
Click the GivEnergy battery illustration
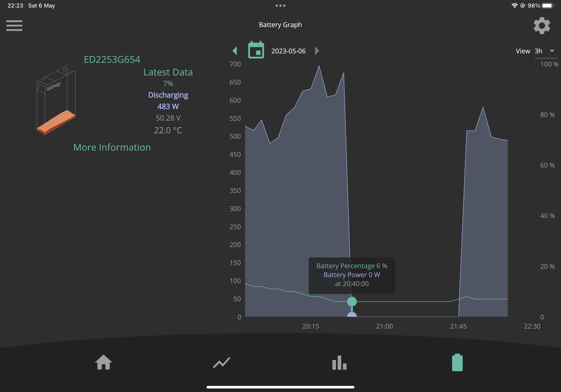(56, 100)
